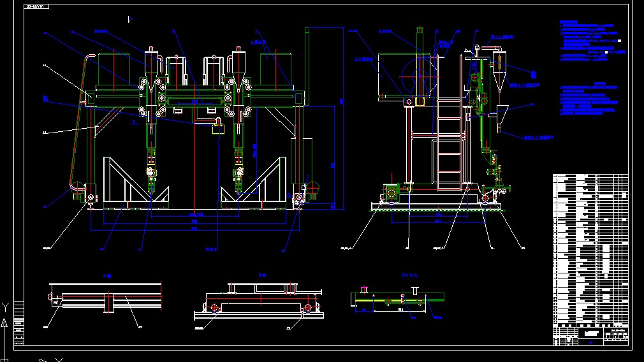Click the parts list table
This screenshot has width=644, height=362.
pos(590,247)
